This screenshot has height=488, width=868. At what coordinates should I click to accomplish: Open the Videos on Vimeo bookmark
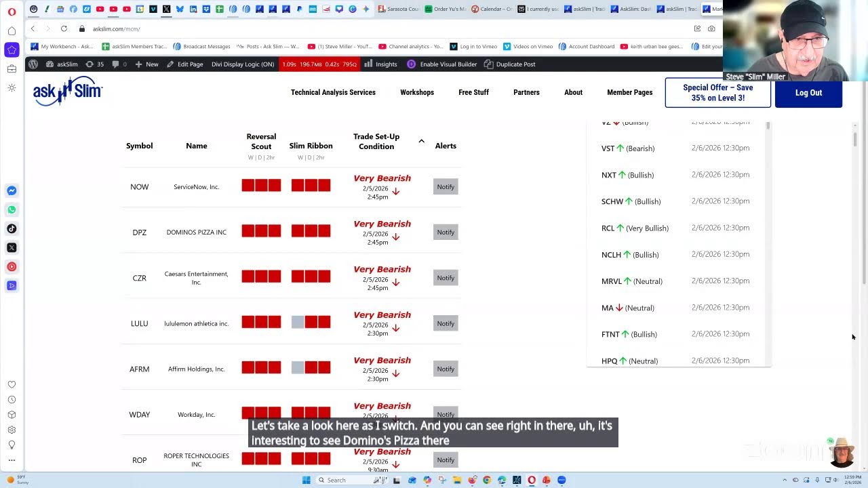pos(528,47)
